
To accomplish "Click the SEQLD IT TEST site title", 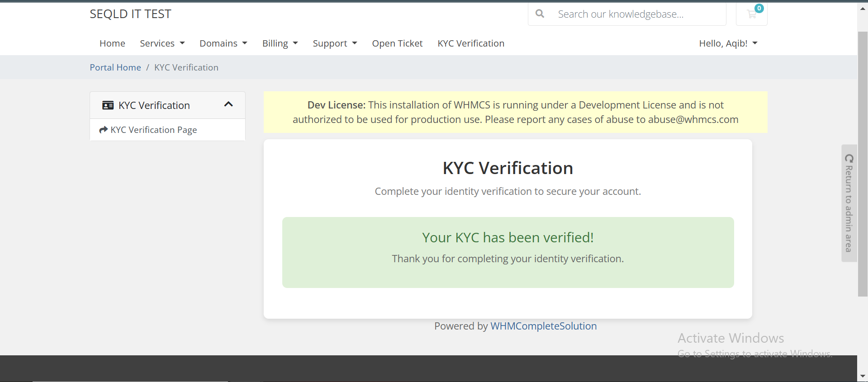I will pos(130,14).
